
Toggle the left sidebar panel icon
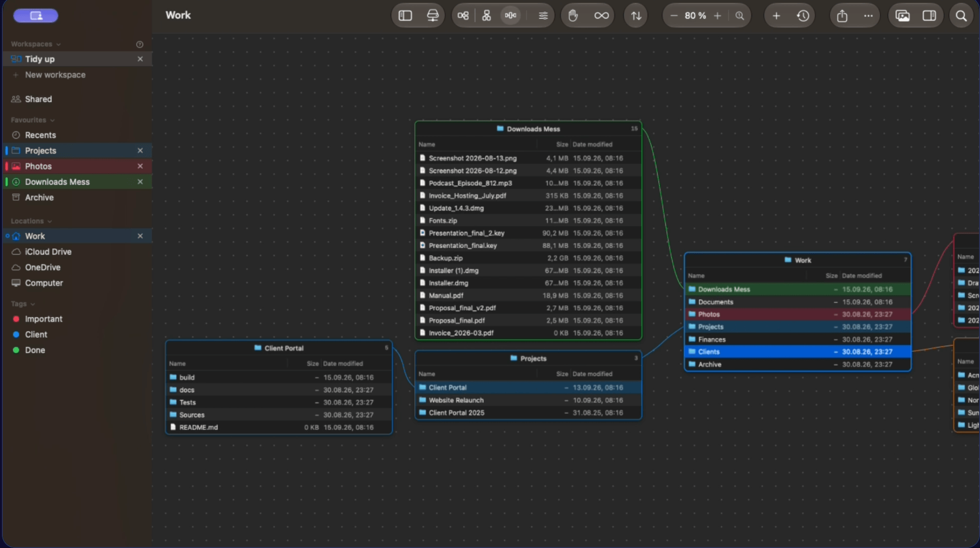(405, 16)
